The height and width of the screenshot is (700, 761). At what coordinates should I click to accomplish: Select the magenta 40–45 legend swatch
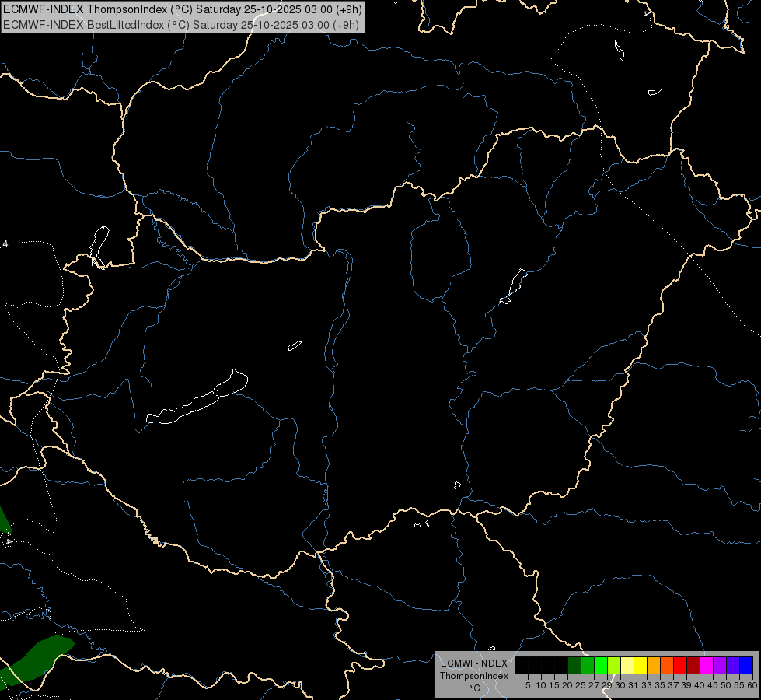point(707,665)
